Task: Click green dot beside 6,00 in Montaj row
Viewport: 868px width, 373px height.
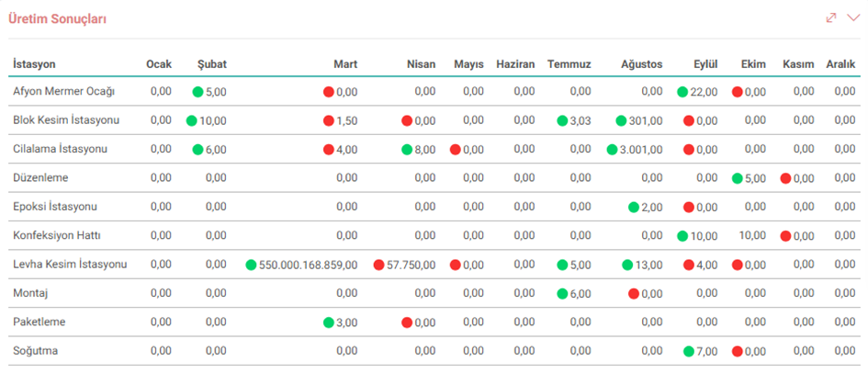Action: [562, 294]
